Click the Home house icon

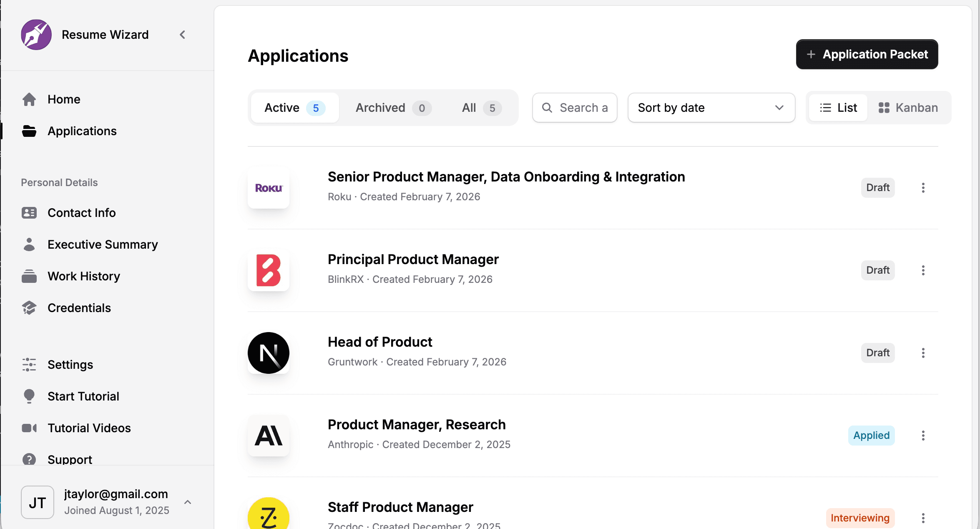click(x=29, y=99)
